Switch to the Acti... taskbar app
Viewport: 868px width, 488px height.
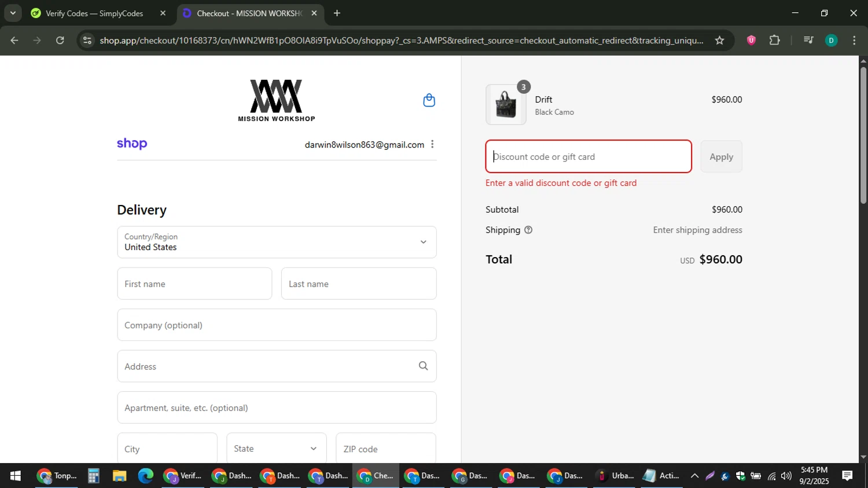click(x=661, y=476)
